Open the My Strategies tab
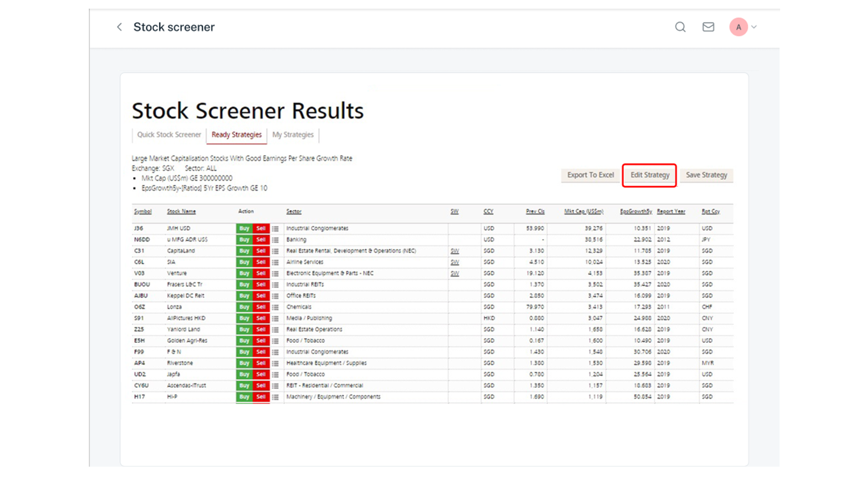The image size is (868, 500). point(293,135)
